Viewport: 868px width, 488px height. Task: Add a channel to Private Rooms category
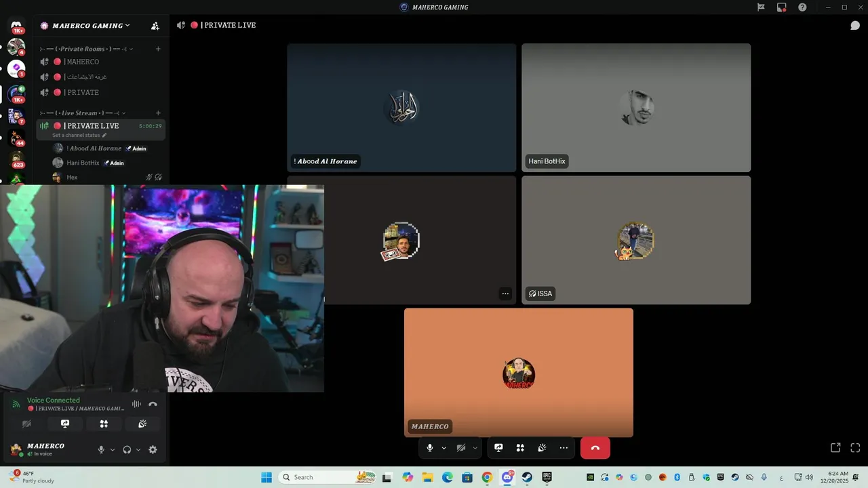coord(158,49)
